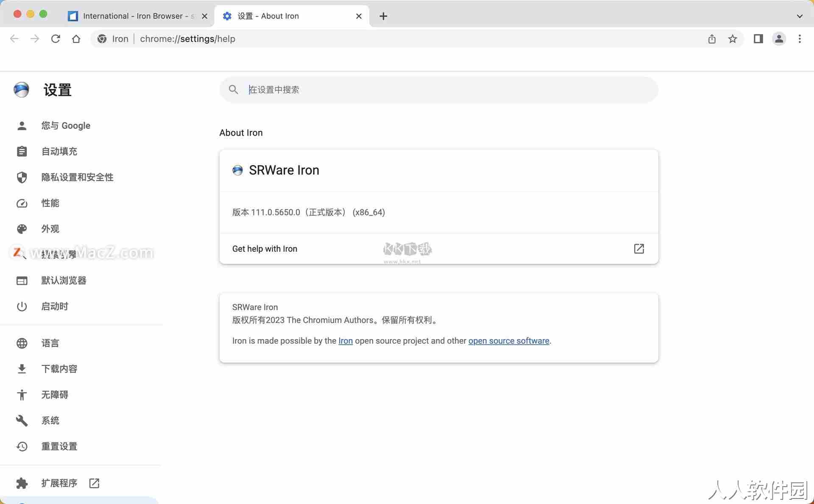
Task: Go back using the back arrow
Action: [14, 39]
